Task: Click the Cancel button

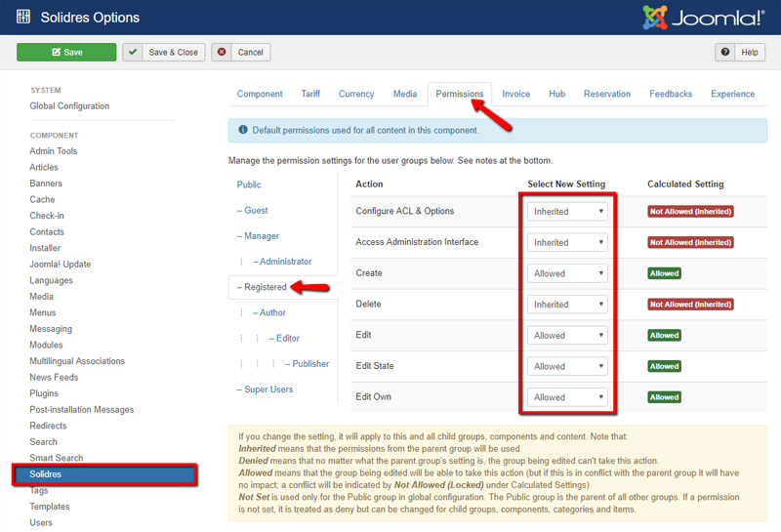Action: click(x=240, y=52)
